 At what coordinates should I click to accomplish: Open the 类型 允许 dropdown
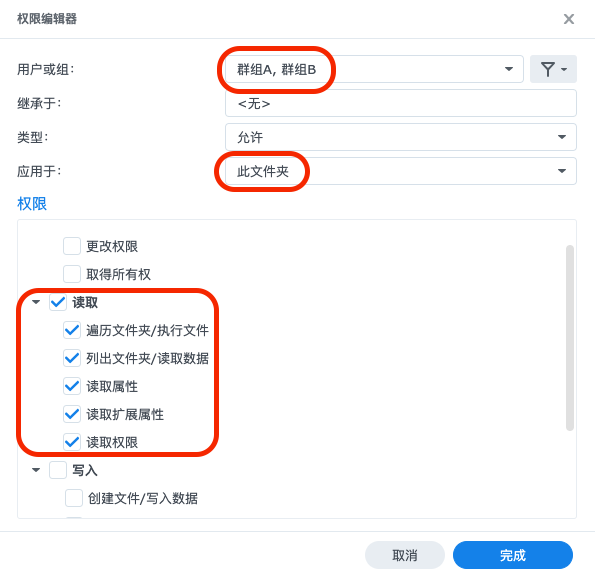(x=401, y=137)
